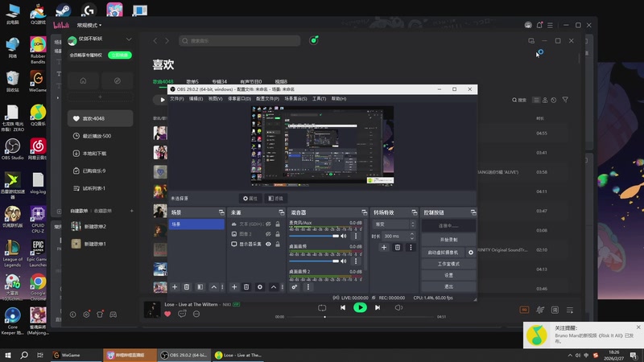Delete selected scene with trash icon in scenes panel
This screenshot has width=644, height=362.
point(187,287)
